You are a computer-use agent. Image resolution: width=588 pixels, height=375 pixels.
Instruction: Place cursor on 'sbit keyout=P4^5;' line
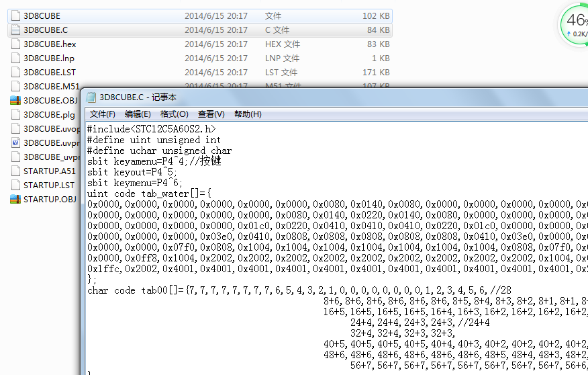click(x=132, y=172)
